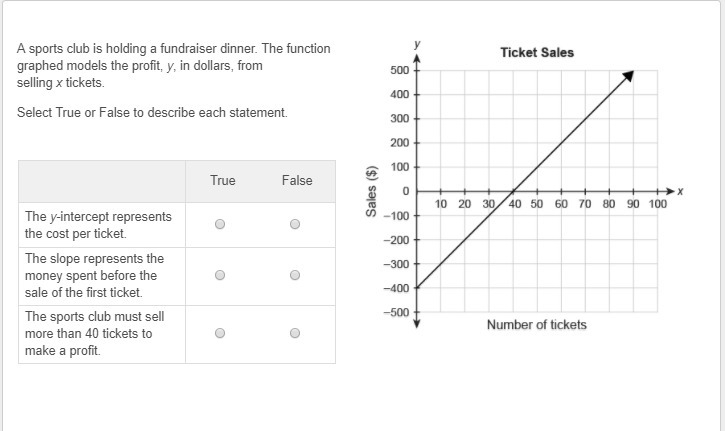Image resolution: width=725 pixels, height=431 pixels.
Task: Click the arrowhead at the graphed line's end
Action: click(x=628, y=76)
